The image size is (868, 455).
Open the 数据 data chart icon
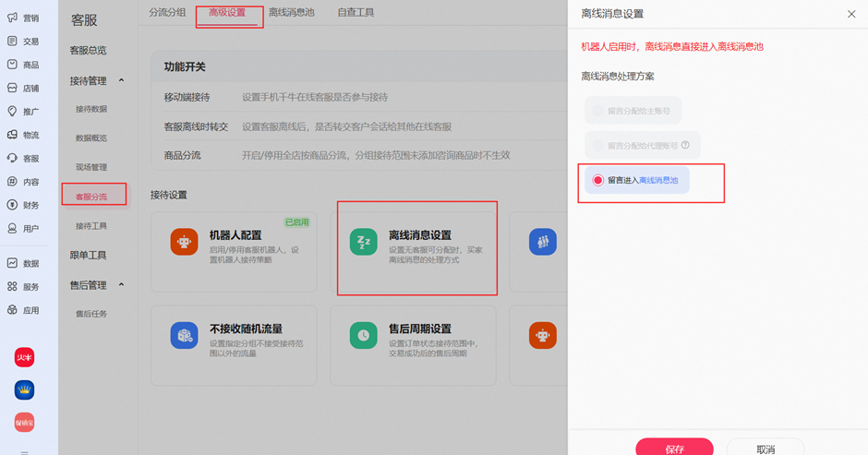(12, 263)
